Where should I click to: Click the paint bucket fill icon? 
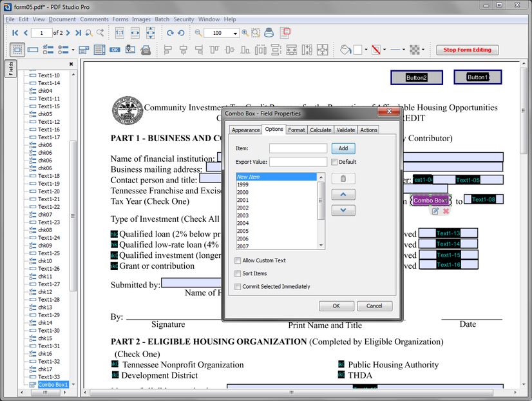pyautogui.click(x=345, y=50)
